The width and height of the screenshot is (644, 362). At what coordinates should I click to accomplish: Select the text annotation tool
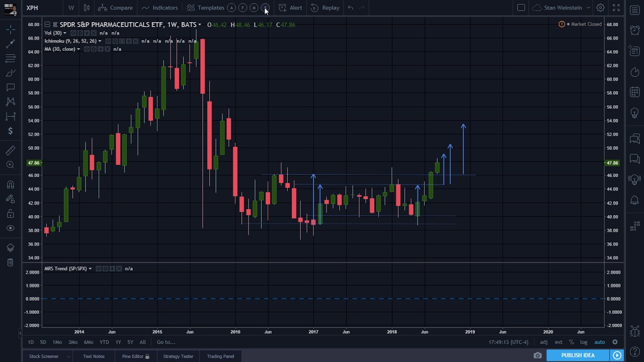click(10, 87)
